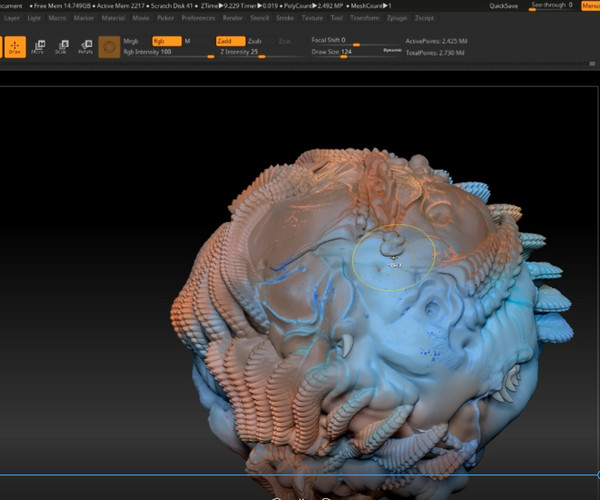The height and width of the screenshot is (500, 600).
Task: Click the PolyCount 2.492 MP status text
Action: coord(314,6)
